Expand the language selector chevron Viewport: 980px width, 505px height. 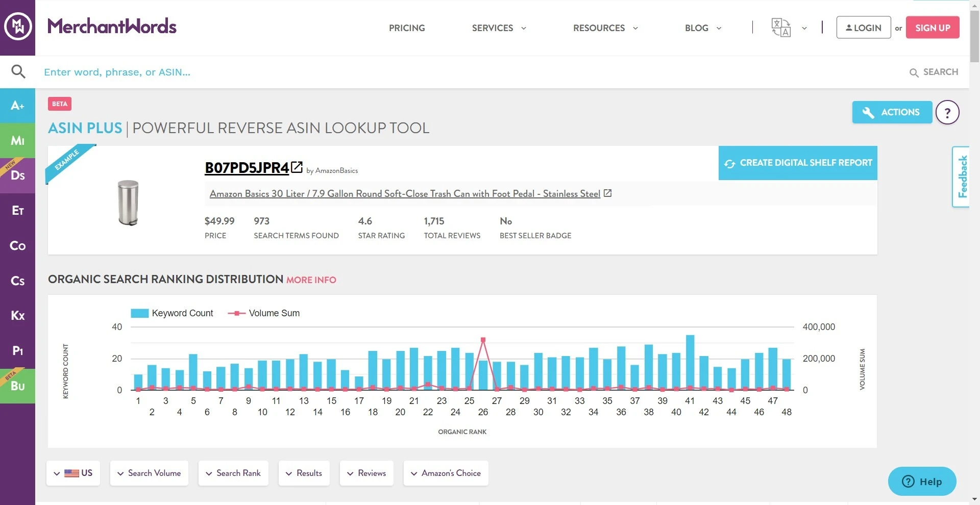(x=804, y=28)
